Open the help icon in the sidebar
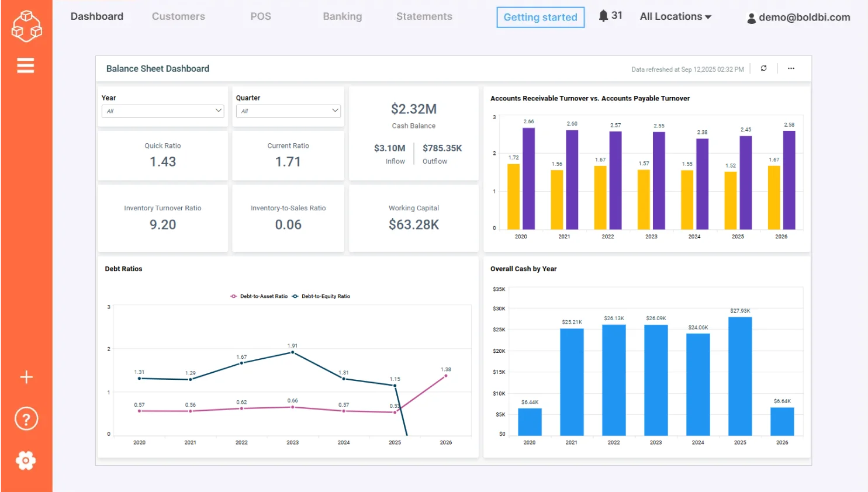The image size is (868, 492). click(x=26, y=418)
